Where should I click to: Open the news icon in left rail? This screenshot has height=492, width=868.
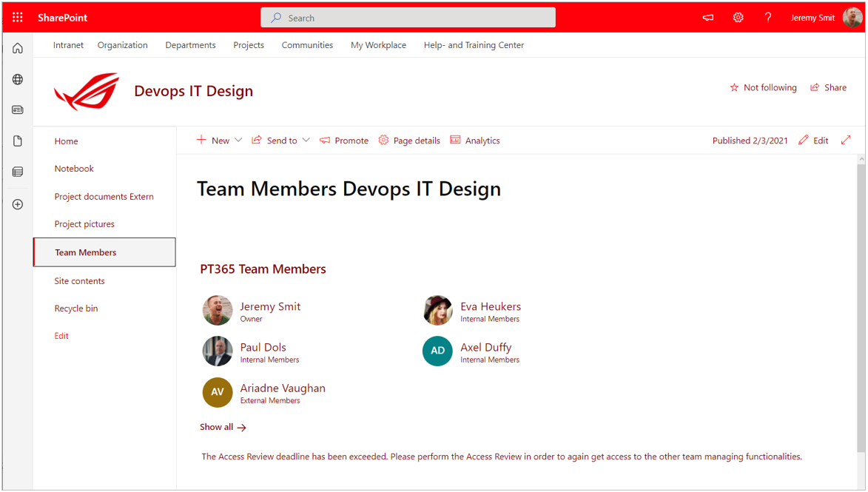click(18, 110)
